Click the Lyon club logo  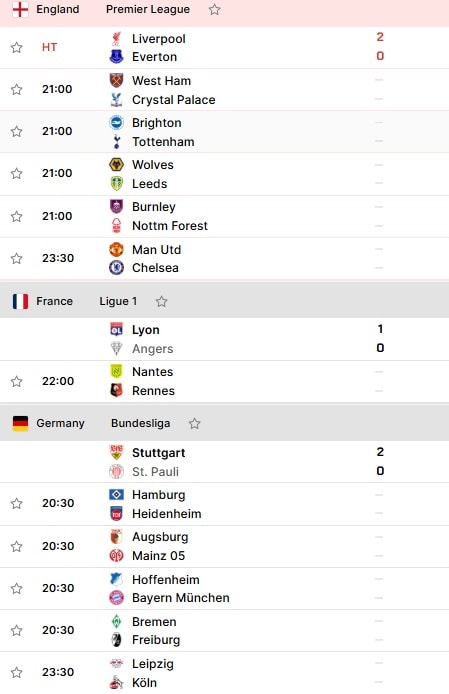tap(116, 329)
